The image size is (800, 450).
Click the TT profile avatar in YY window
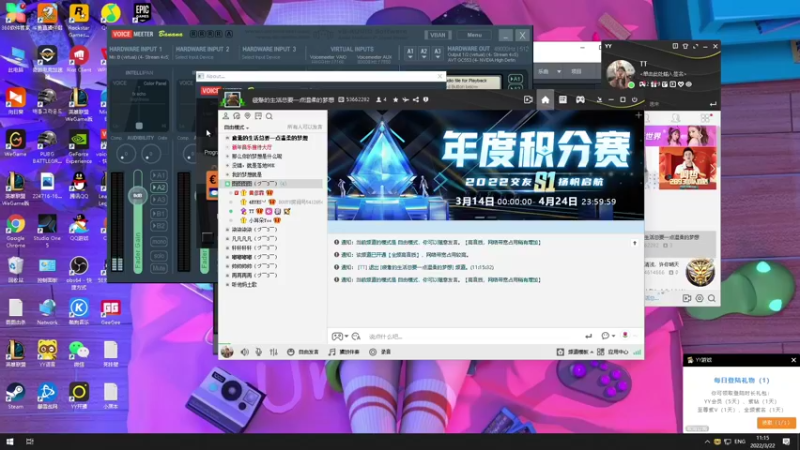pos(620,74)
